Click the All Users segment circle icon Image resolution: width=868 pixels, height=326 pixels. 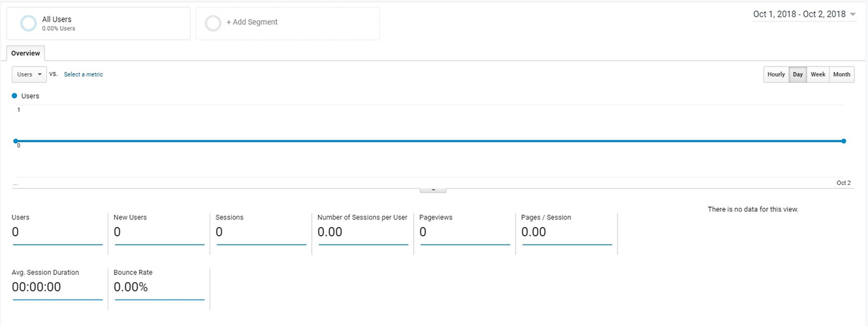pos(28,24)
